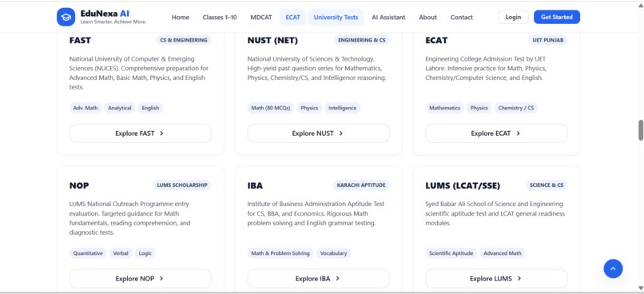Screen dimensions: 644x294
Task: Click the chevron arrow in Explore NOP
Action: (161, 278)
